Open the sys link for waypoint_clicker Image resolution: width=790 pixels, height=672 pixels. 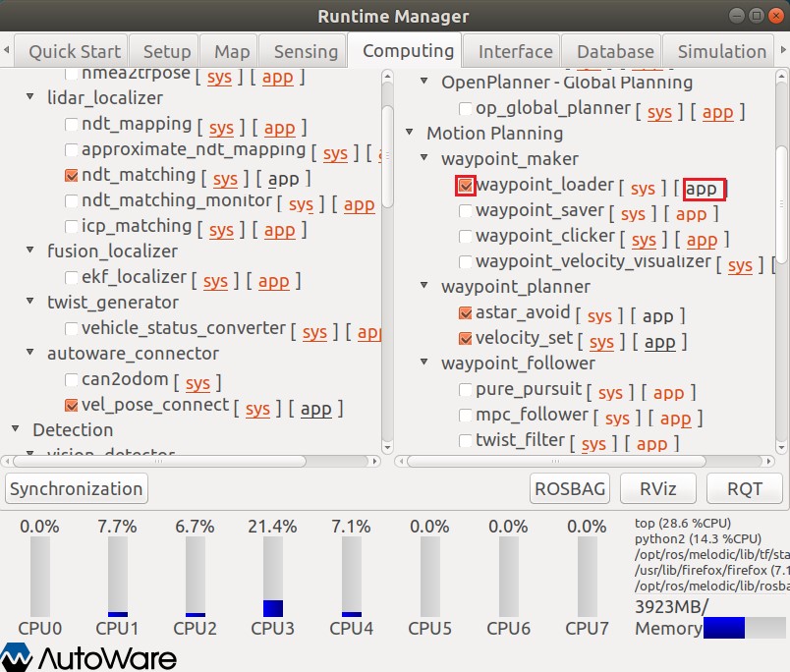coord(644,241)
